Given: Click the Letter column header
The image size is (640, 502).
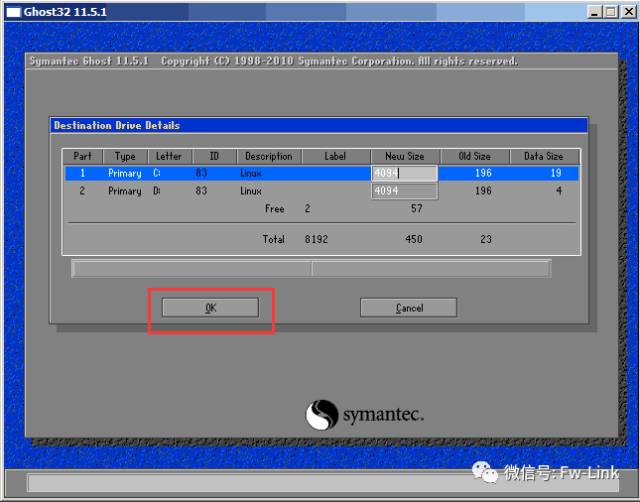Looking at the screenshot, I should [x=169, y=156].
